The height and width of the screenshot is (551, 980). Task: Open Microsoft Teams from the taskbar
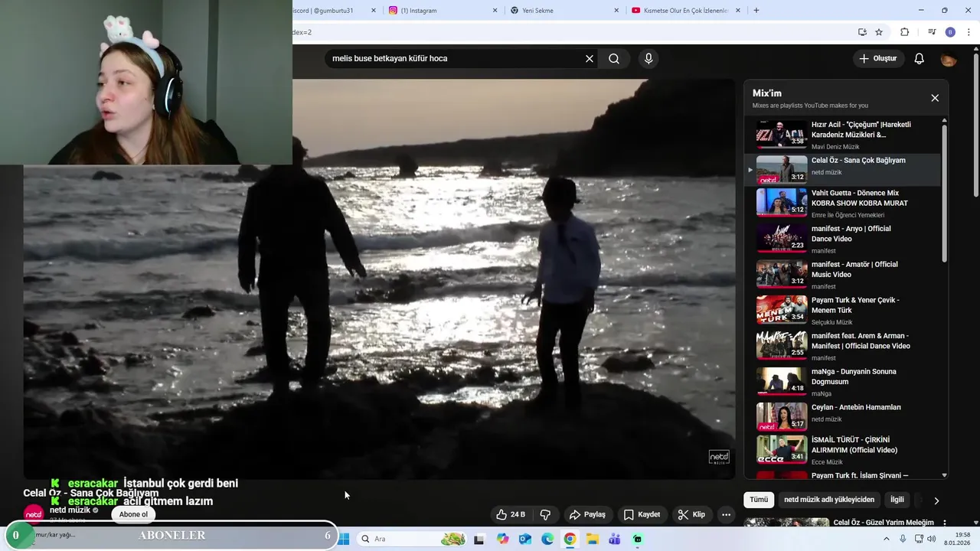point(615,540)
